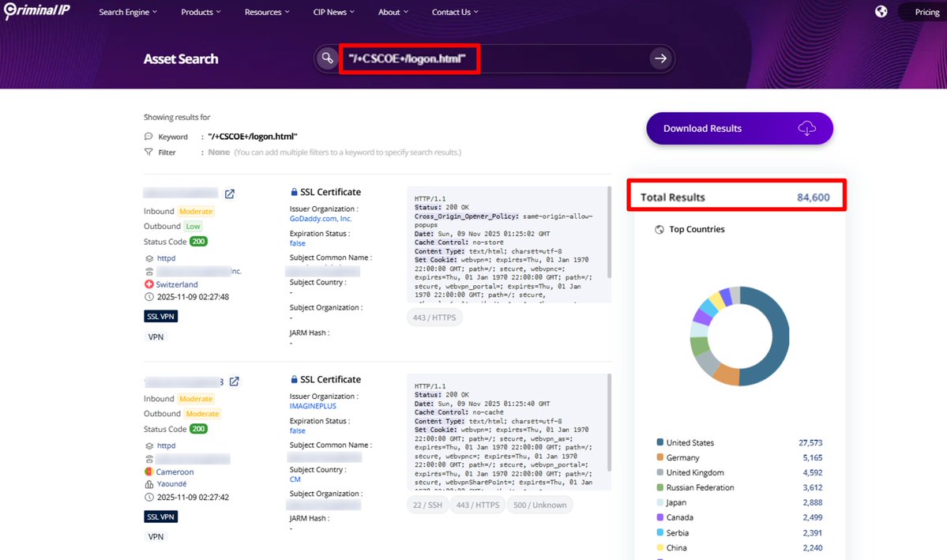
Task: Click the city building icon beside Yaoundé
Action: point(149,484)
